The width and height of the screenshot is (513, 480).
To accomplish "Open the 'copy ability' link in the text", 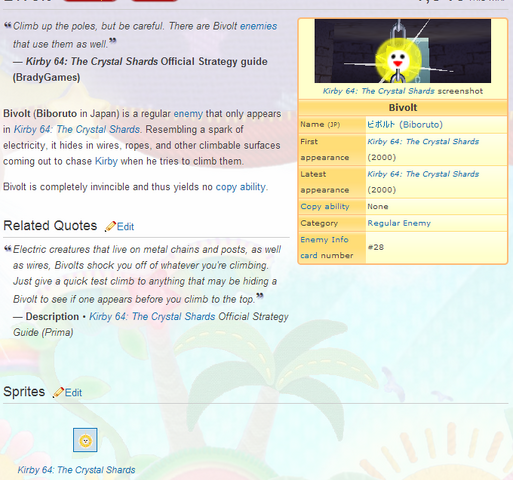I will 241,187.
